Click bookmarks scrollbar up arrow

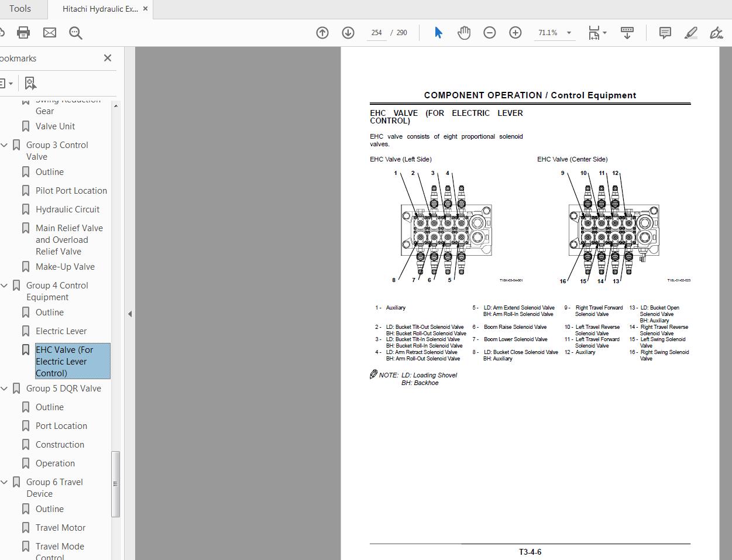[115, 105]
